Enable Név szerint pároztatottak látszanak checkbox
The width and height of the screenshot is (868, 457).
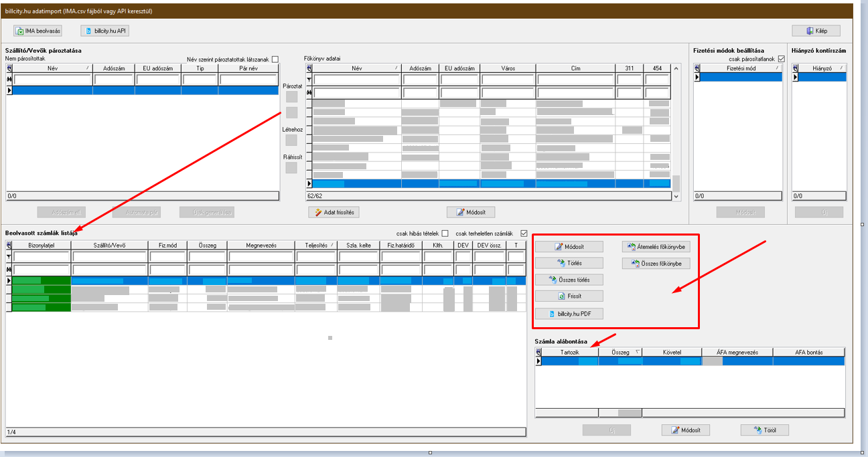pos(275,60)
